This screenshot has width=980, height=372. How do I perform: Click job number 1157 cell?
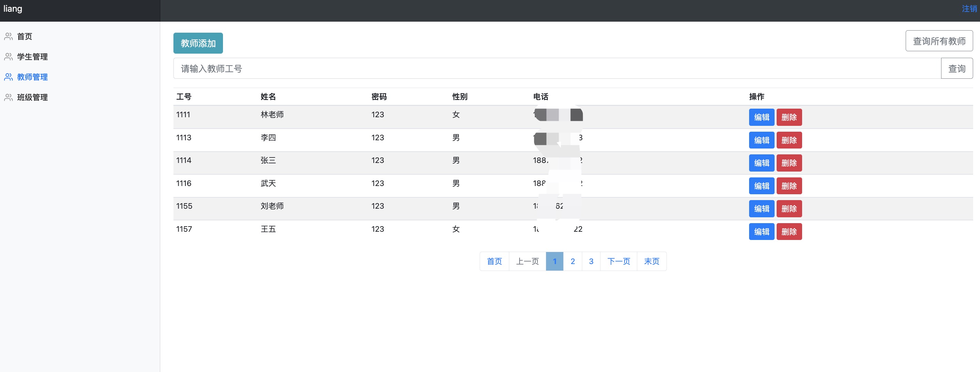click(x=184, y=229)
